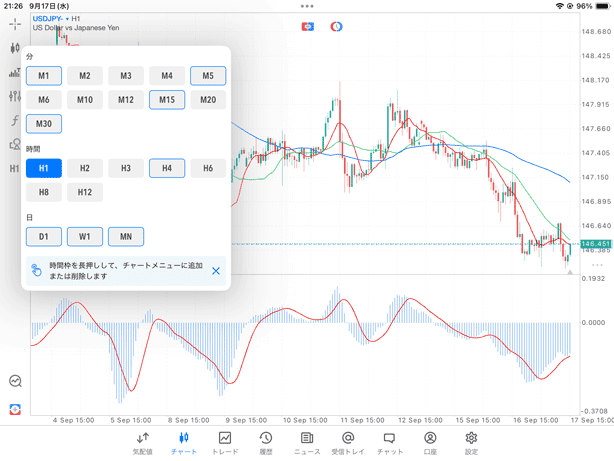Switch to the D1 daily timeframe
Viewport: 614px width, 461px height.
pyautogui.click(x=44, y=237)
